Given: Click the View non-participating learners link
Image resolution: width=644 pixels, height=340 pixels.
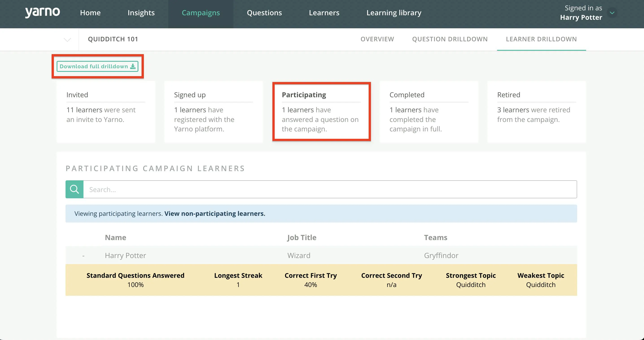Looking at the screenshot, I should (215, 214).
